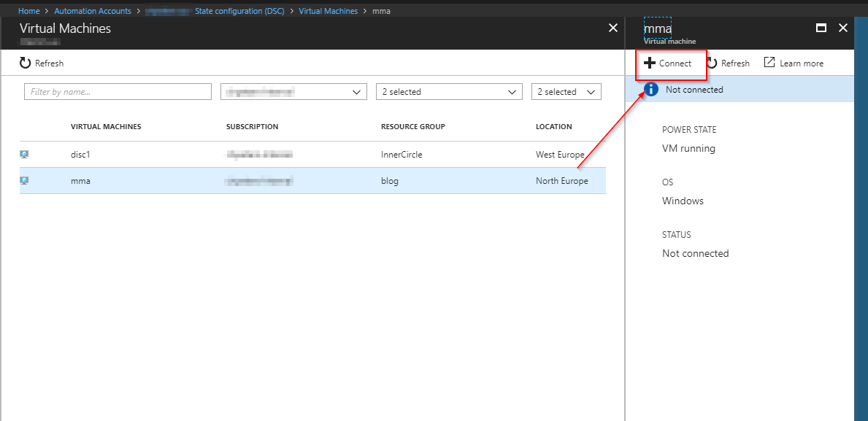Select the mma virtual machine name
The height and width of the screenshot is (421, 868).
(x=80, y=181)
